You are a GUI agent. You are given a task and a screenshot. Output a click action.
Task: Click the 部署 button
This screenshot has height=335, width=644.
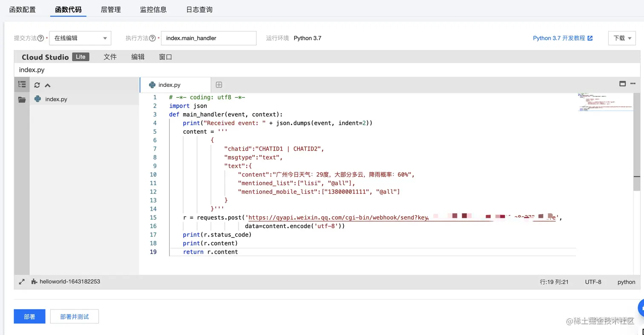click(29, 317)
